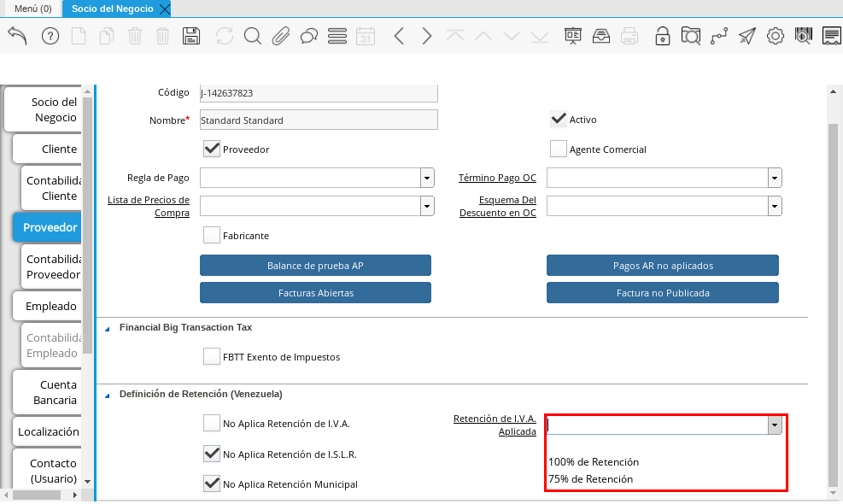Open the Help question-mark icon
843x504 pixels.
[x=50, y=36]
